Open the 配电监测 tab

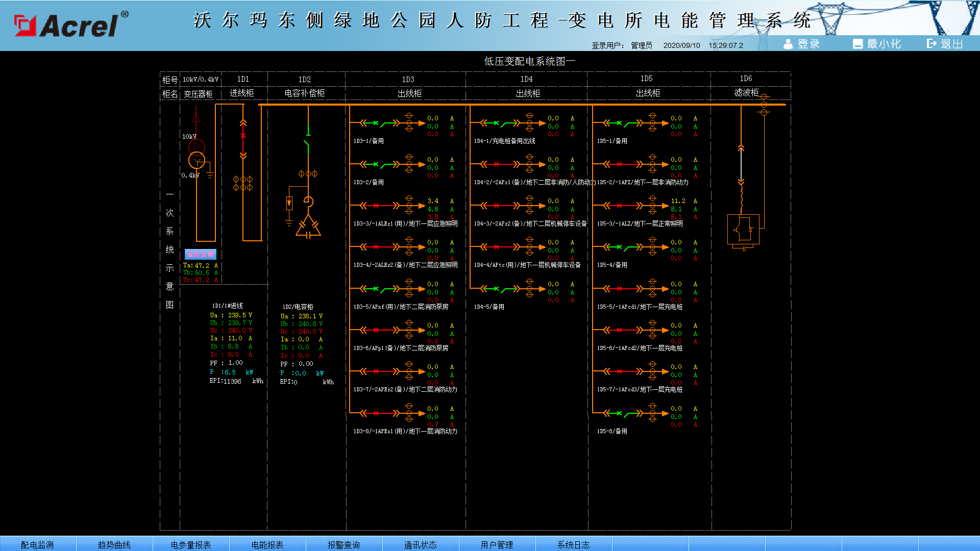click(x=37, y=544)
